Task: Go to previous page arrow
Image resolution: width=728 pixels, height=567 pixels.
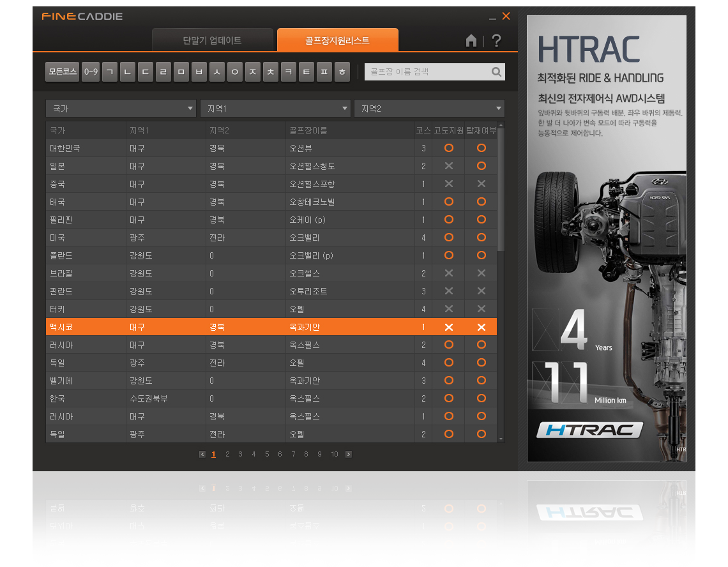Action: 202,454
